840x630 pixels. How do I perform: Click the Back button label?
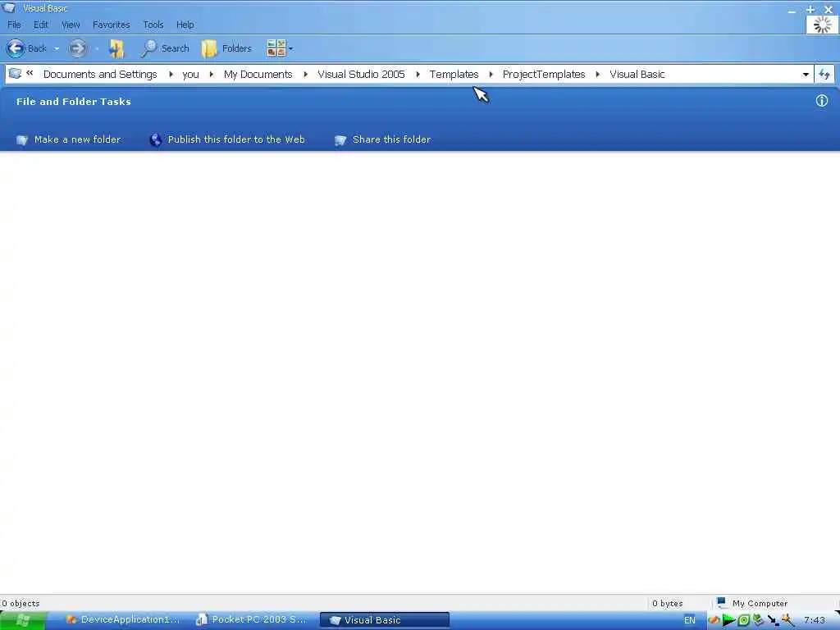click(x=37, y=48)
